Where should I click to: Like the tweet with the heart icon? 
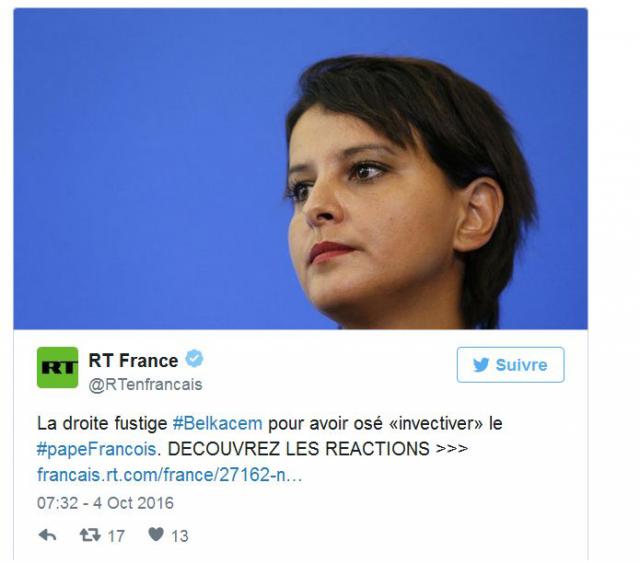click(x=156, y=534)
